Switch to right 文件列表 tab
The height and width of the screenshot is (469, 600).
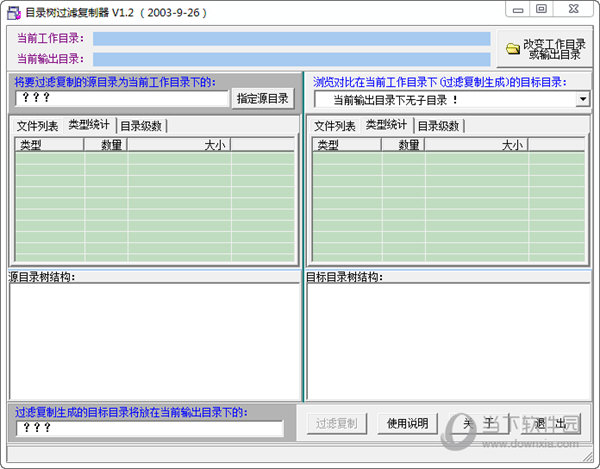(x=335, y=126)
